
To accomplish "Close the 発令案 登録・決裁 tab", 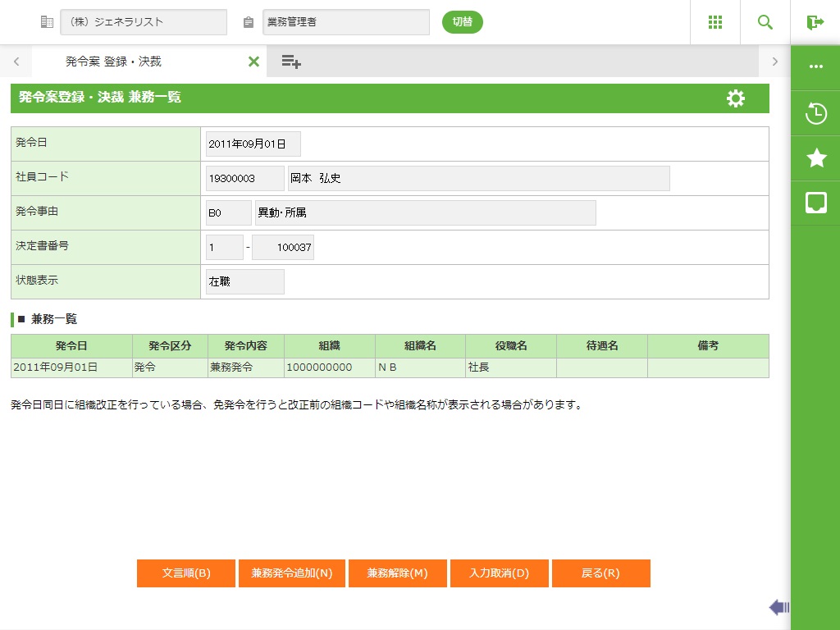I will [x=253, y=62].
